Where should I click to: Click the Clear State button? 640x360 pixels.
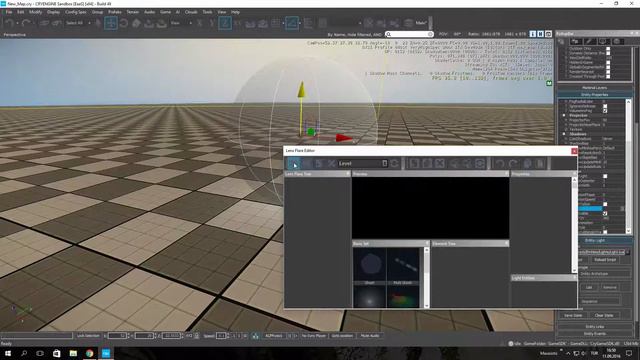pos(604,316)
